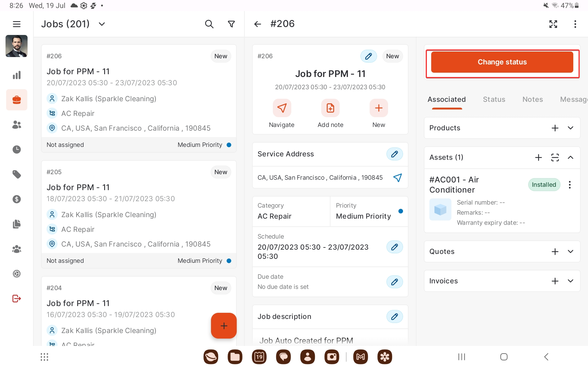Tap the orange floating add job button

pos(224,325)
